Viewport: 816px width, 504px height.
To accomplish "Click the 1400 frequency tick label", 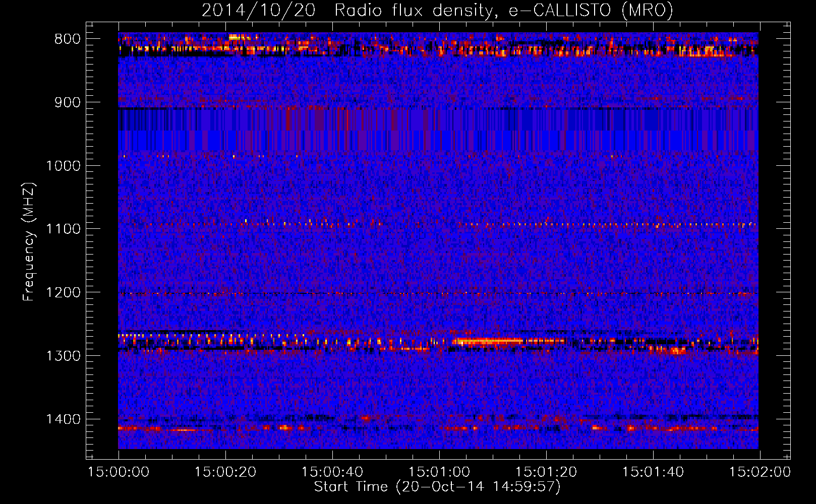I will (x=63, y=419).
